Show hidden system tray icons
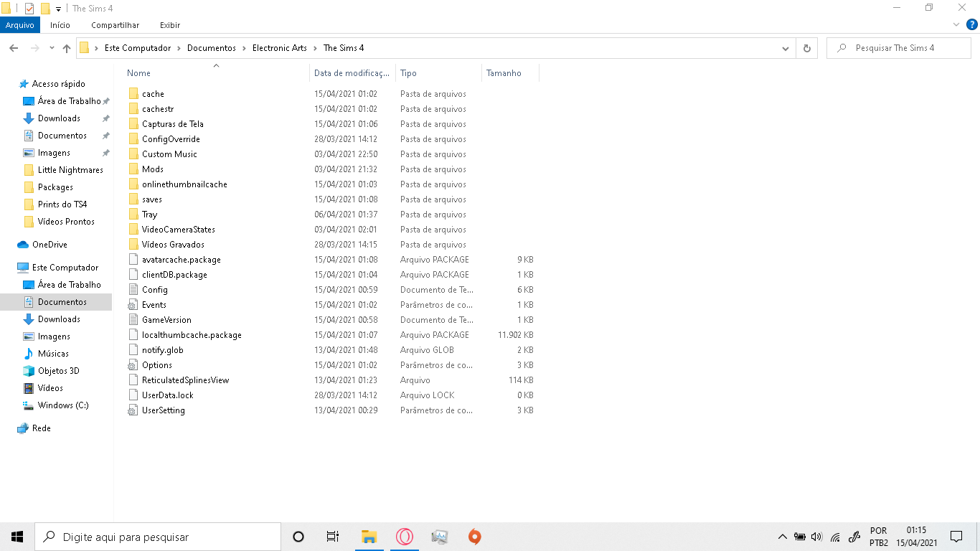 (x=782, y=537)
